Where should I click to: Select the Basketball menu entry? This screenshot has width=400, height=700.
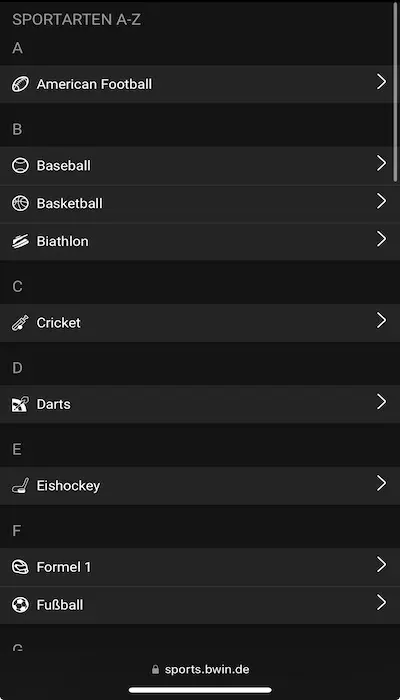(x=200, y=204)
